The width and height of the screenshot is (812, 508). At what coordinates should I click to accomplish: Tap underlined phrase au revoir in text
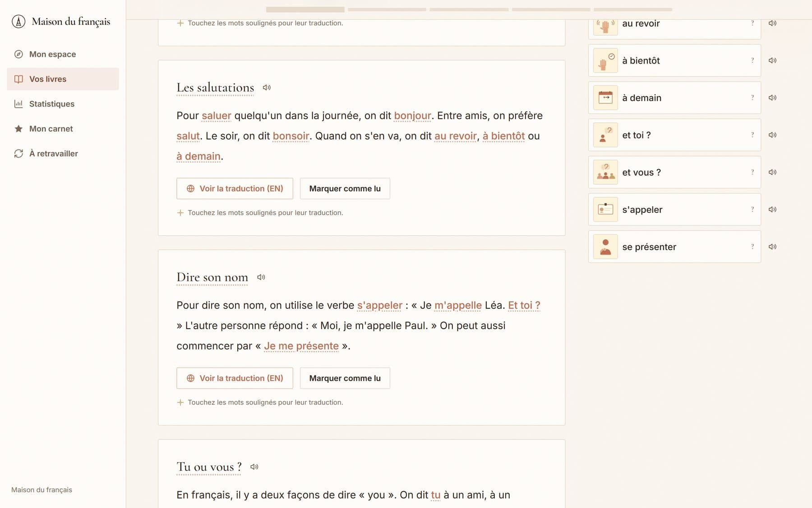tap(456, 136)
